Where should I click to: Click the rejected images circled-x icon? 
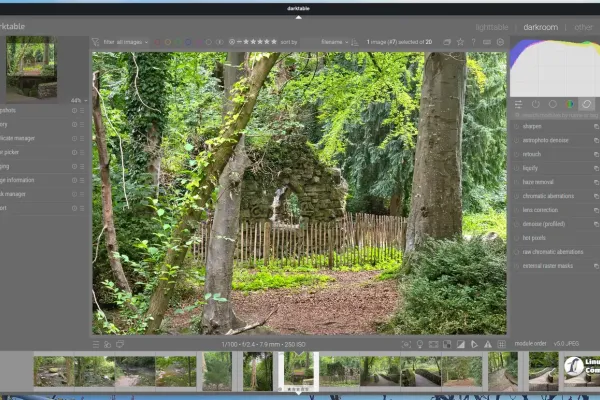[x=232, y=42]
